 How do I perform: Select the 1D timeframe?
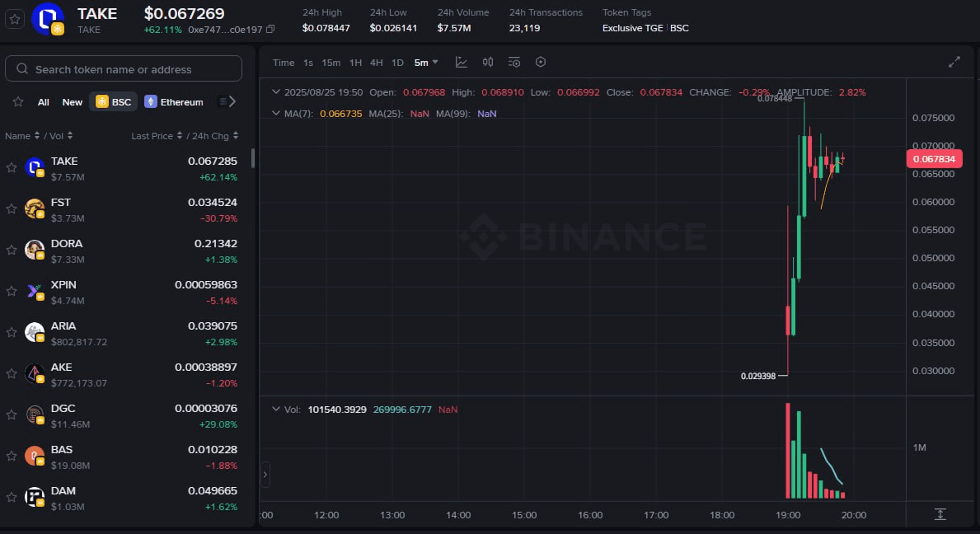pos(397,63)
